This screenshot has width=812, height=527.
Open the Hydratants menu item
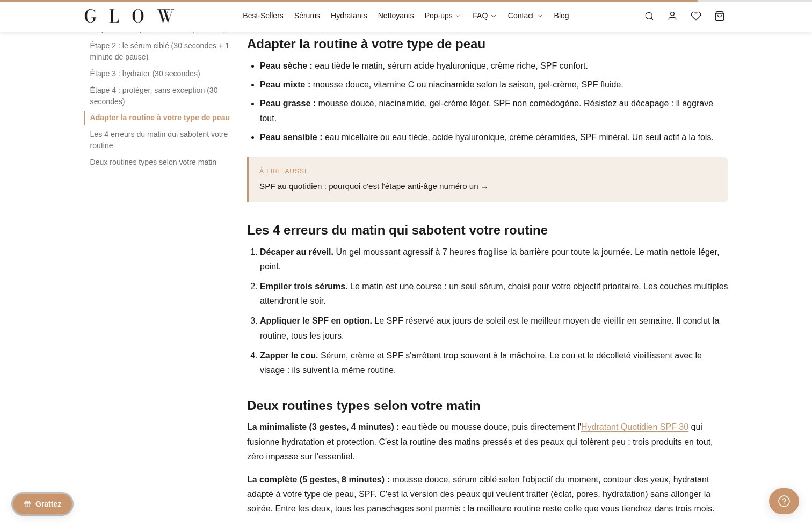coord(349,16)
